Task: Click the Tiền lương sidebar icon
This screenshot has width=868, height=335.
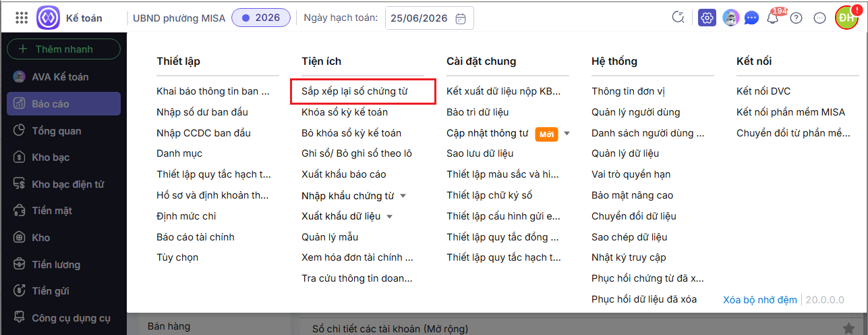Action: [x=20, y=265]
